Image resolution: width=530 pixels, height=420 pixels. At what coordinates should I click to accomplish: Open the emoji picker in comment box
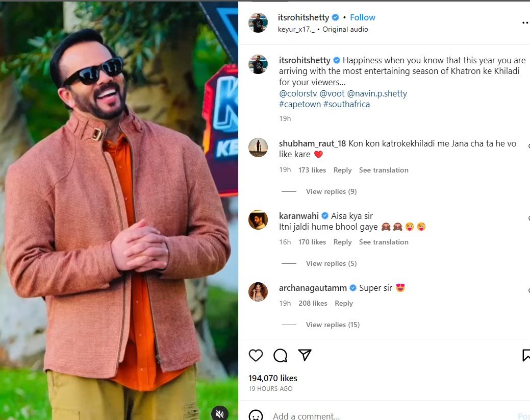(x=256, y=416)
